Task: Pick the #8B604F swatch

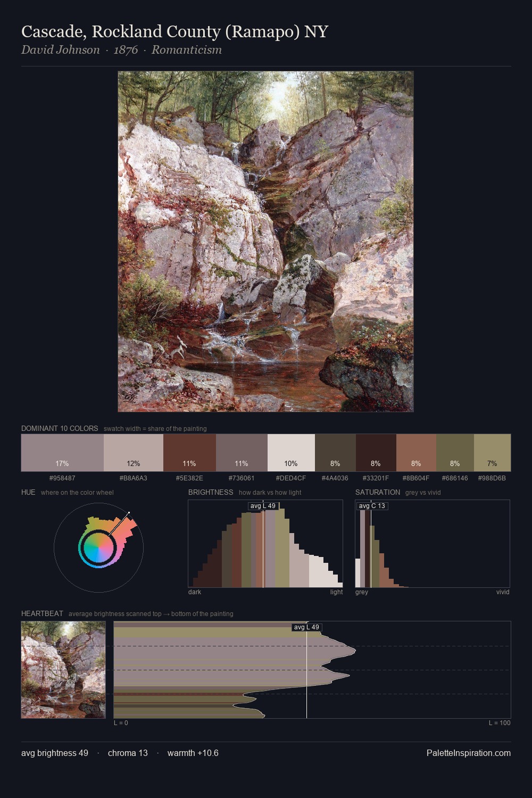Action: pos(416,453)
